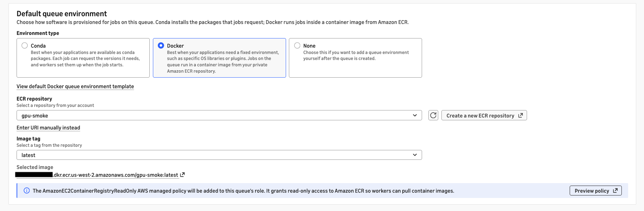This screenshot has height=211, width=644.
Task: Open selected image URI external link icon
Action: 182,175
